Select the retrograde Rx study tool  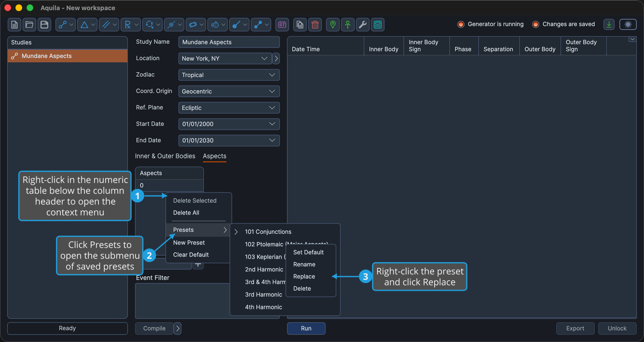131,25
